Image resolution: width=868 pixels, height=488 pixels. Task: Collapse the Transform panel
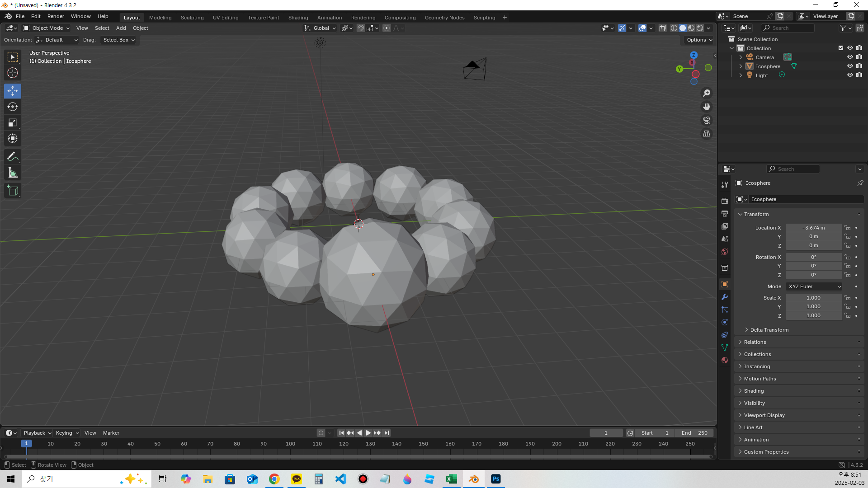799,214
